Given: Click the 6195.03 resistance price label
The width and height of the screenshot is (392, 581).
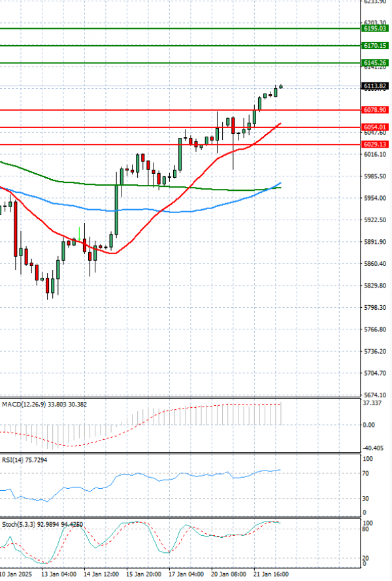Looking at the screenshot, I should (x=375, y=29).
